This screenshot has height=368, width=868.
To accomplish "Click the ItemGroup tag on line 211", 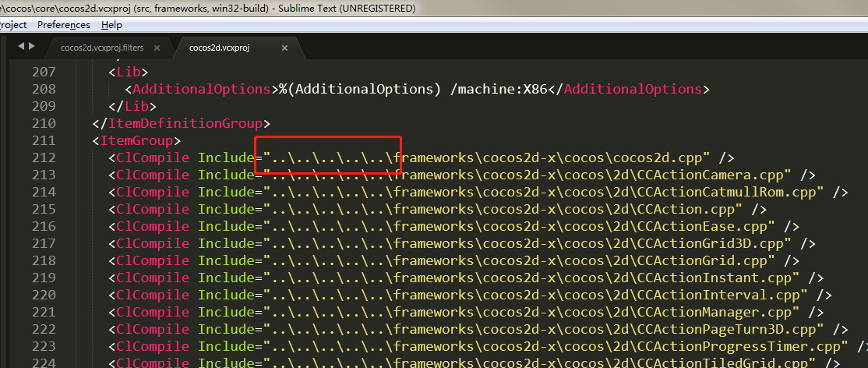I will (136, 141).
